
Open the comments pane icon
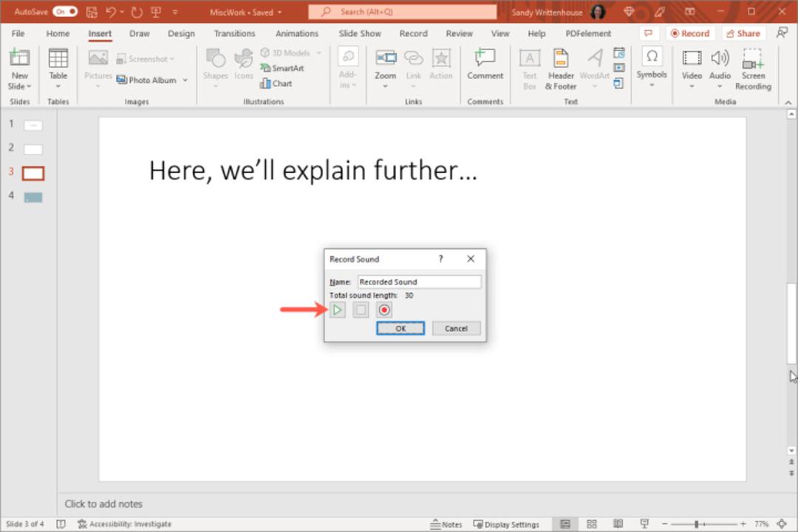click(649, 33)
